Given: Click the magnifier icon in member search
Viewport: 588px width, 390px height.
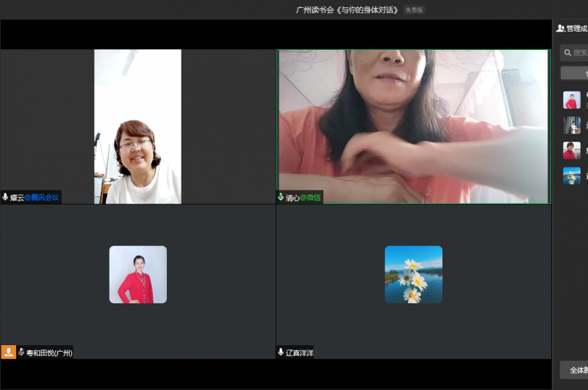Looking at the screenshot, I should (567, 53).
